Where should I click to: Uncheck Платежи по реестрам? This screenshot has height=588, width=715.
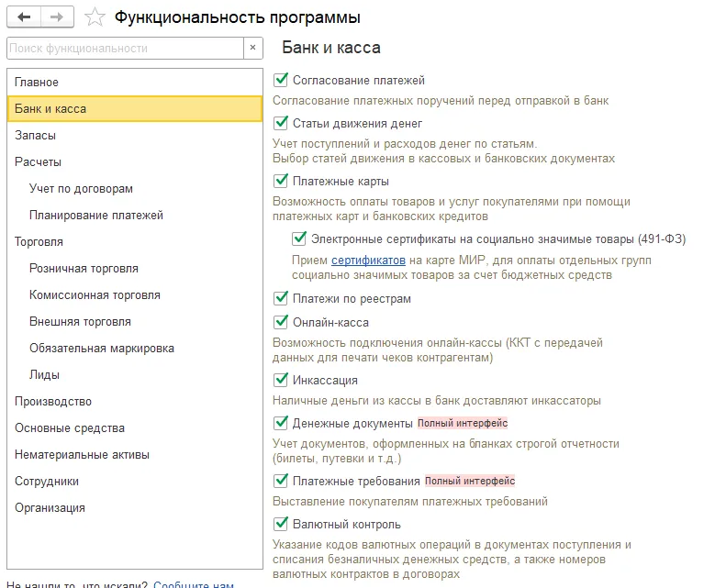pos(282,298)
